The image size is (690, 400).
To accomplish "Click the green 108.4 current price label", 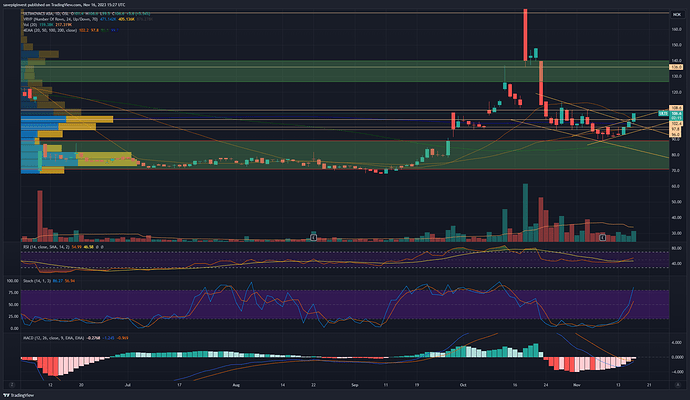I will coord(676,114).
